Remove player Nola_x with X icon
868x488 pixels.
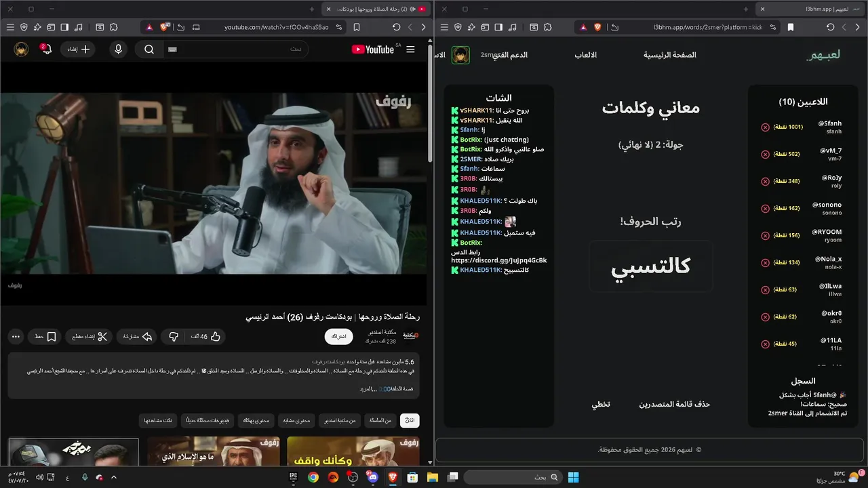[766, 262]
